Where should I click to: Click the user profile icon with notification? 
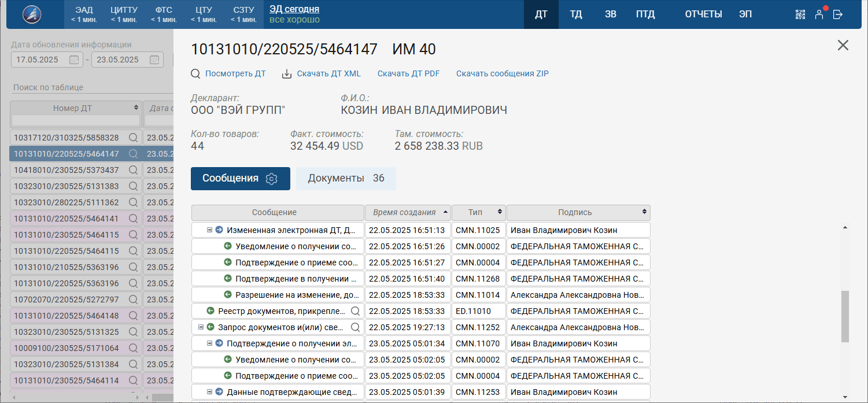[819, 14]
